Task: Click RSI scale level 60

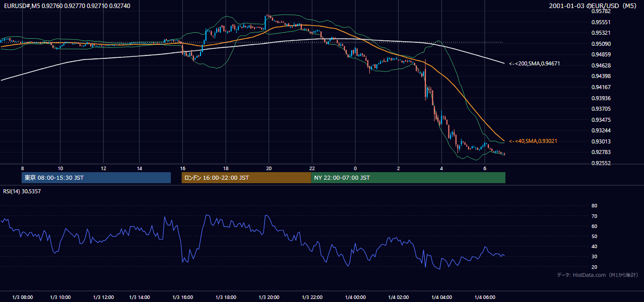Action: (594, 226)
